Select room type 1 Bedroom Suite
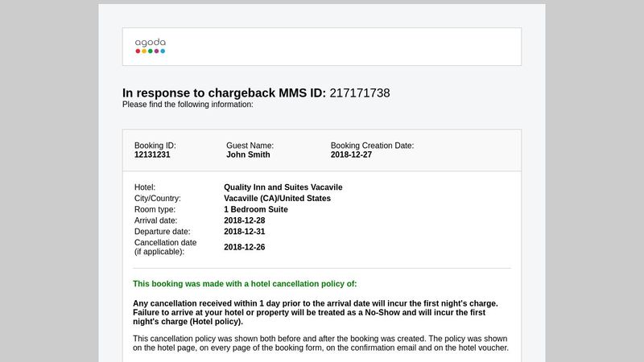Screen dimensions: 644x362 coord(256,209)
